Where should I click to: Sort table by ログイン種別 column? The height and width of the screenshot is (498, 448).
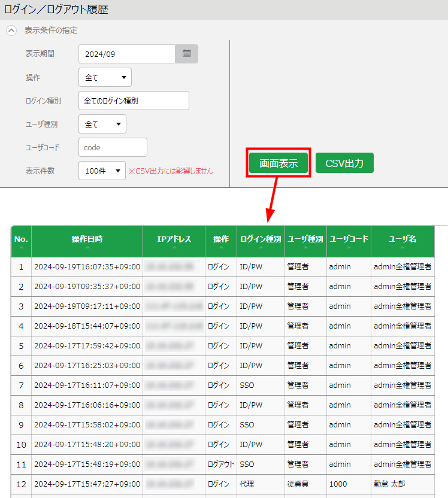coord(261,239)
